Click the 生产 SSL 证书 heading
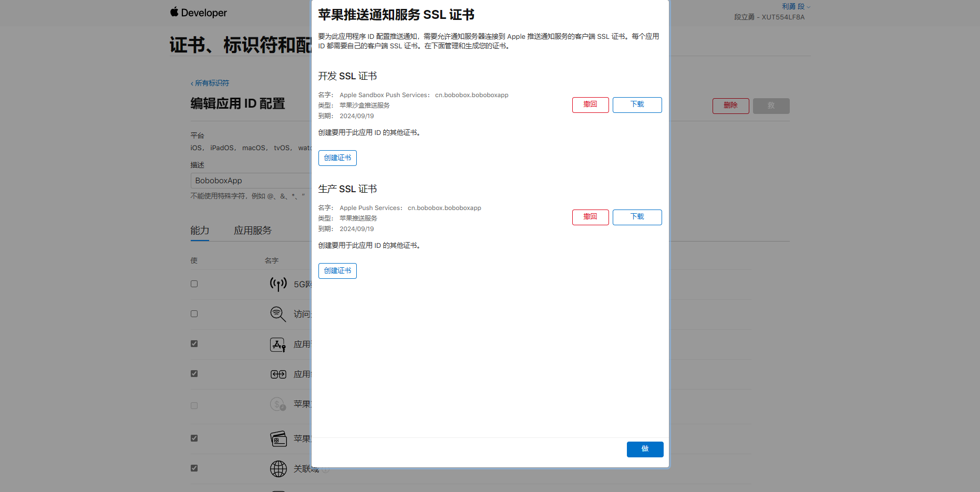Image resolution: width=980 pixels, height=492 pixels. pyautogui.click(x=347, y=189)
